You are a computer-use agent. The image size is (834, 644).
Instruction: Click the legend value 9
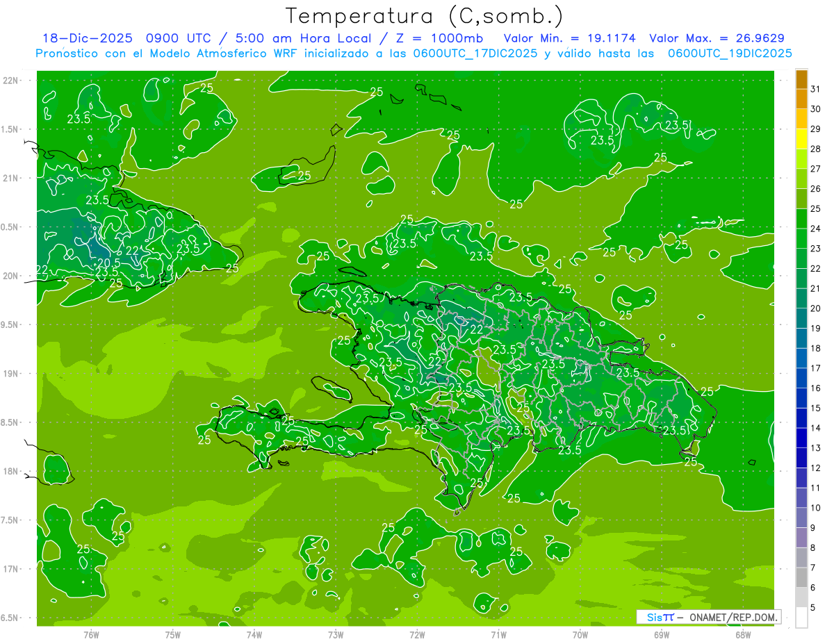pos(813,528)
